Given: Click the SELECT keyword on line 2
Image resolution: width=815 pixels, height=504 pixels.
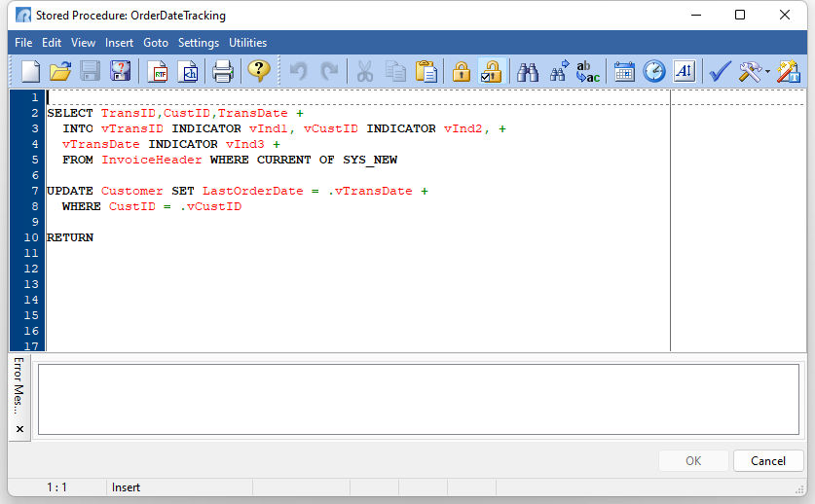Looking at the screenshot, I should 70,113.
